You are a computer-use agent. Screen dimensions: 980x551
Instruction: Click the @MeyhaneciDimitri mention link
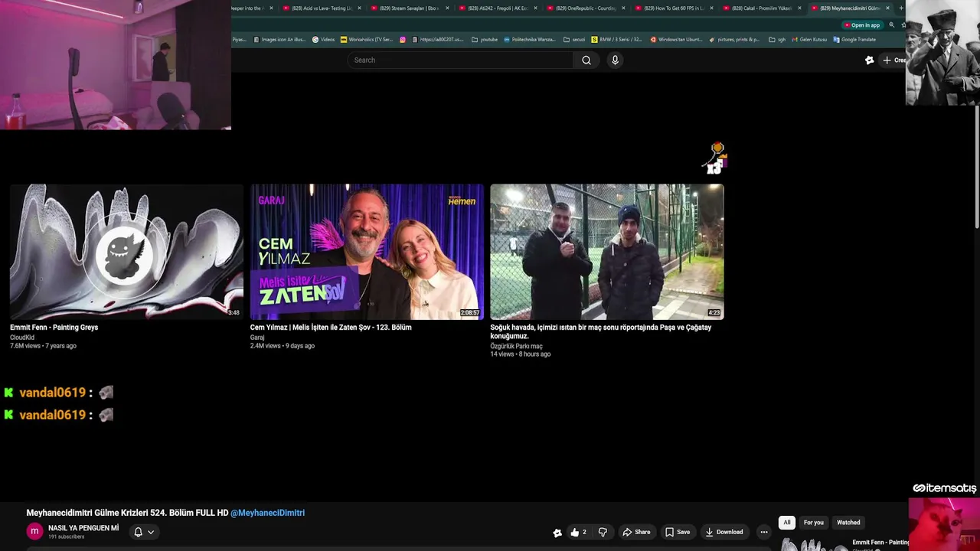(267, 513)
